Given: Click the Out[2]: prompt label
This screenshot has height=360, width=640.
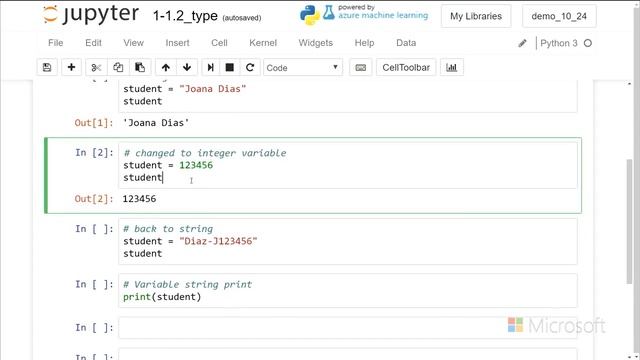Looking at the screenshot, I should (x=94, y=199).
